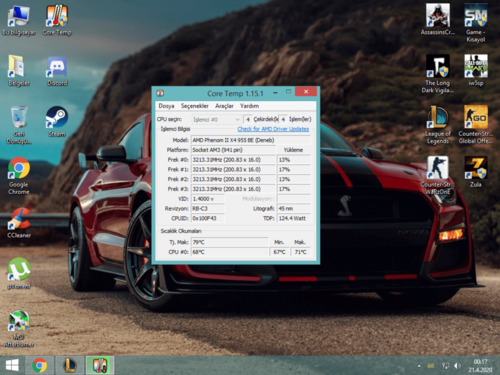Launch the Discord desktop shortcut
This screenshot has height=375, width=500.
coord(57,71)
